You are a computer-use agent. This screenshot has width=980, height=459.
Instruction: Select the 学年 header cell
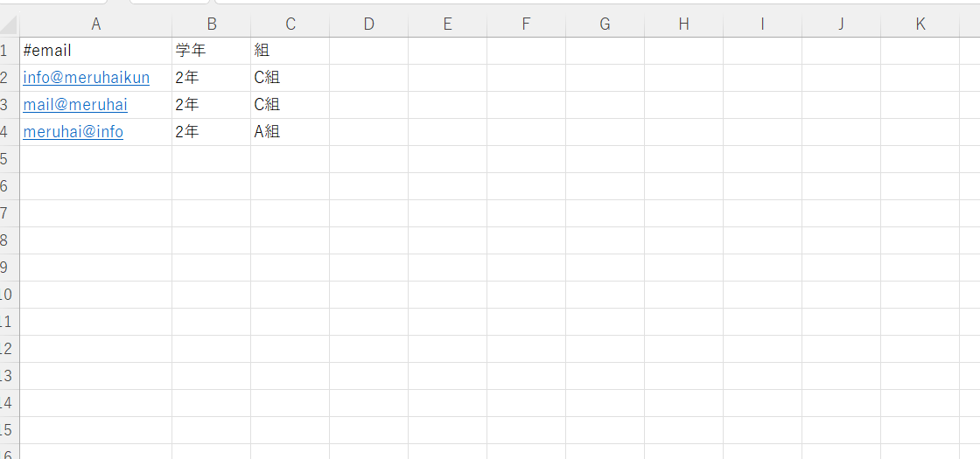point(211,51)
